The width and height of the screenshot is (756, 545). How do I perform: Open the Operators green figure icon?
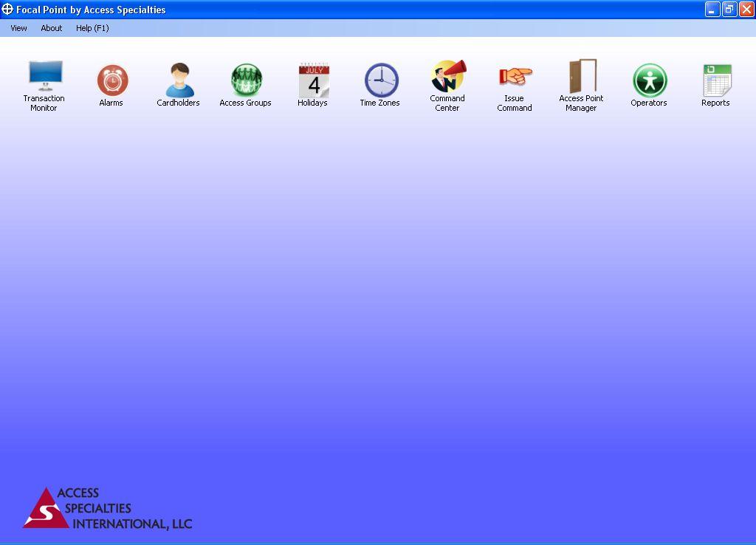pos(650,80)
